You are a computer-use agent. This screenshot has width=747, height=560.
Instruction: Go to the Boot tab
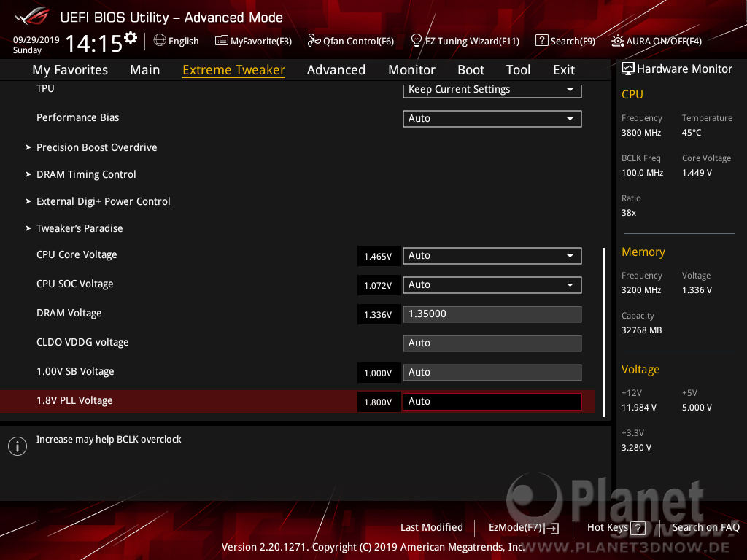(x=471, y=70)
